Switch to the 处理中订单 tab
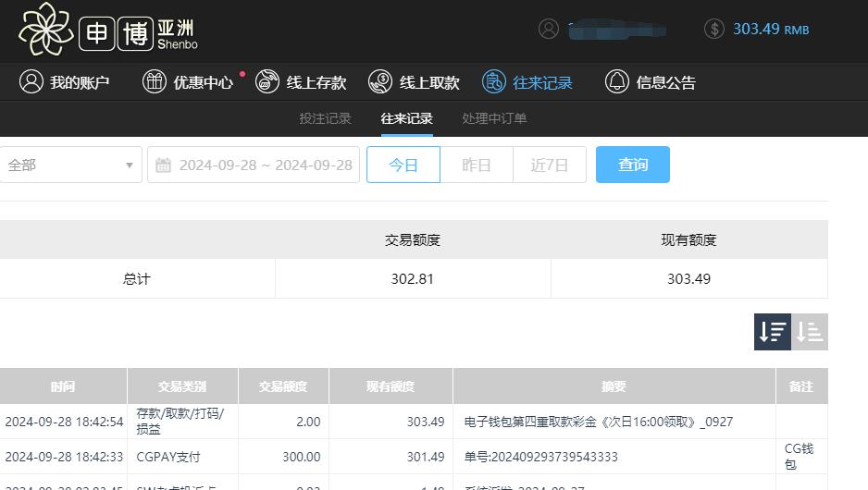868x490 pixels. click(x=494, y=118)
